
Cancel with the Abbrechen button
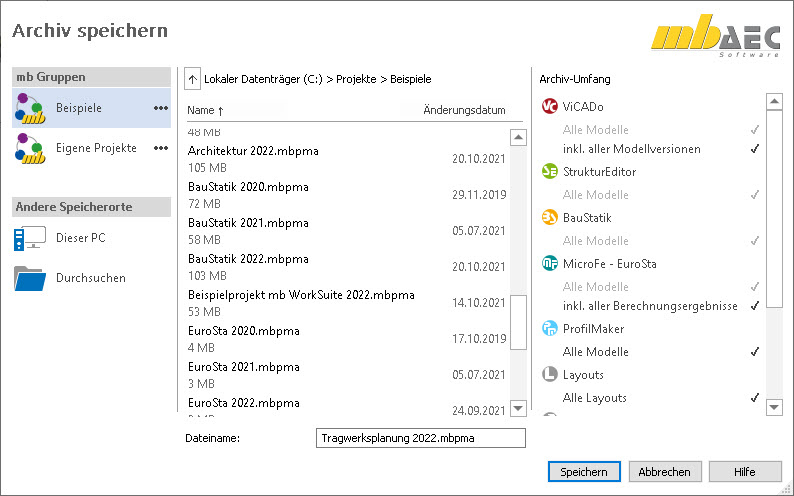(x=665, y=471)
